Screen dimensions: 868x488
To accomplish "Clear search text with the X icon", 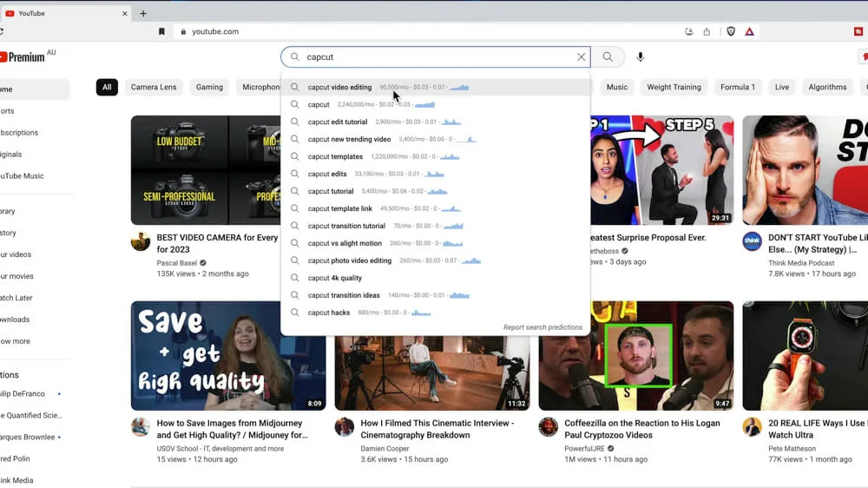I will [581, 57].
